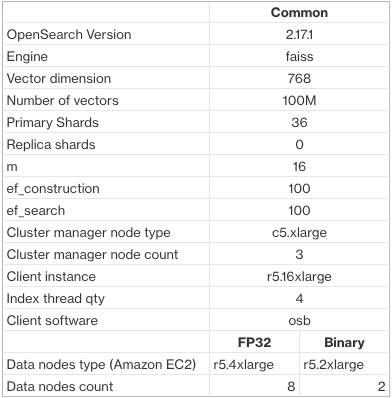Click the 'Primary Shards' row label

click(53, 122)
